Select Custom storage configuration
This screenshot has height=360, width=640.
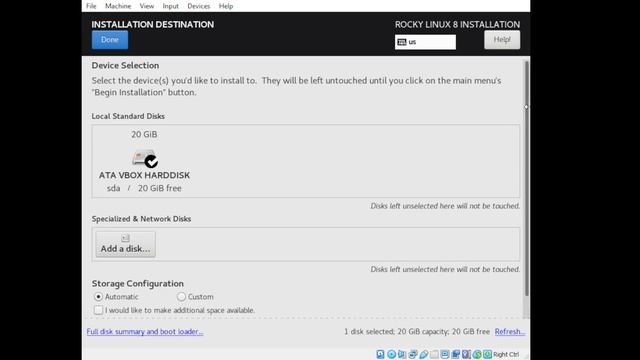[181, 297]
